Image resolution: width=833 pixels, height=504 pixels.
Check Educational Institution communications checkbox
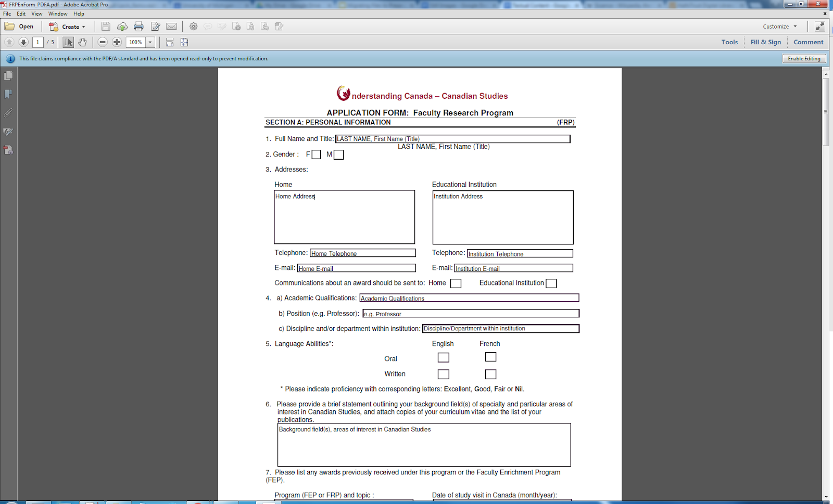pos(551,283)
